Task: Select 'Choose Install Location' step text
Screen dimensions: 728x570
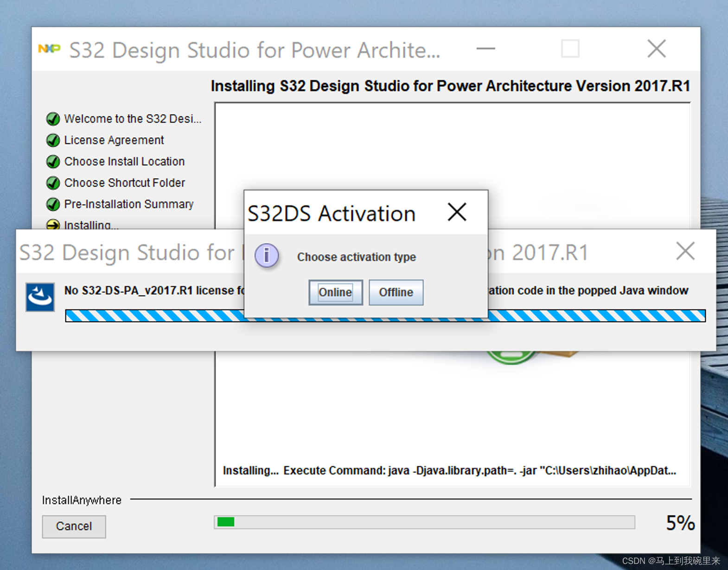Action: (124, 162)
